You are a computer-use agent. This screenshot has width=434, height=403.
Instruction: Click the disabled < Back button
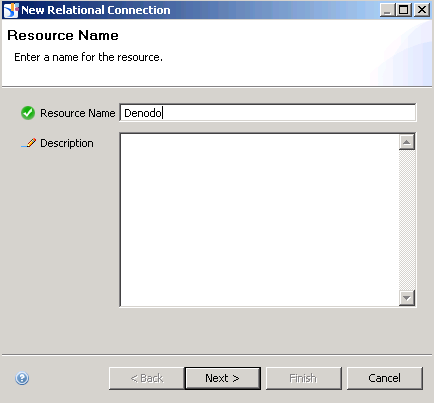pyautogui.click(x=147, y=378)
